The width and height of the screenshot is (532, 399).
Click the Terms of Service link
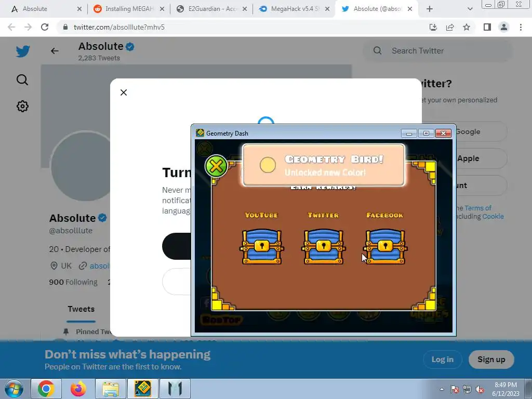tap(478, 208)
